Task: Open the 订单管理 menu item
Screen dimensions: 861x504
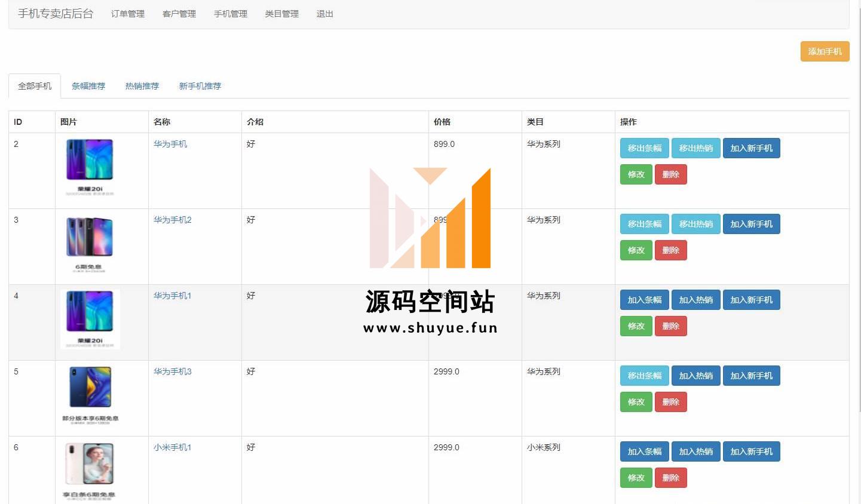Action: (x=128, y=14)
